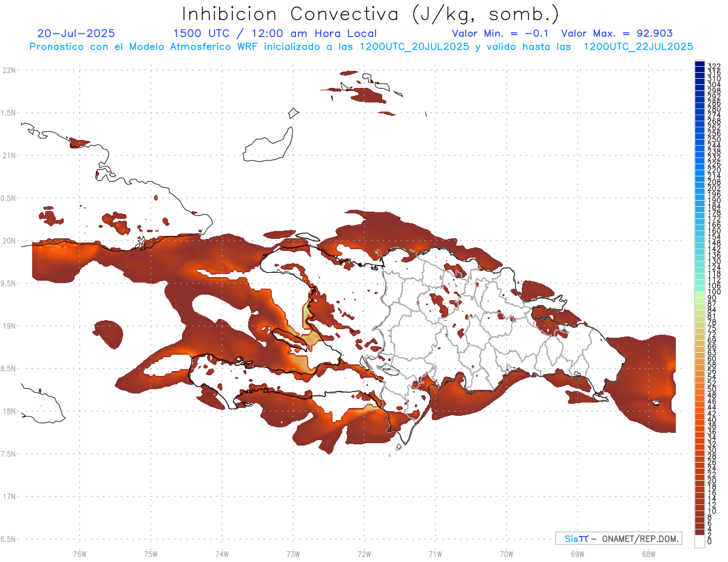Image resolution: width=728 pixels, height=562 pixels.
Task: Click the '75W' longitude label
Action: pos(151,554)
